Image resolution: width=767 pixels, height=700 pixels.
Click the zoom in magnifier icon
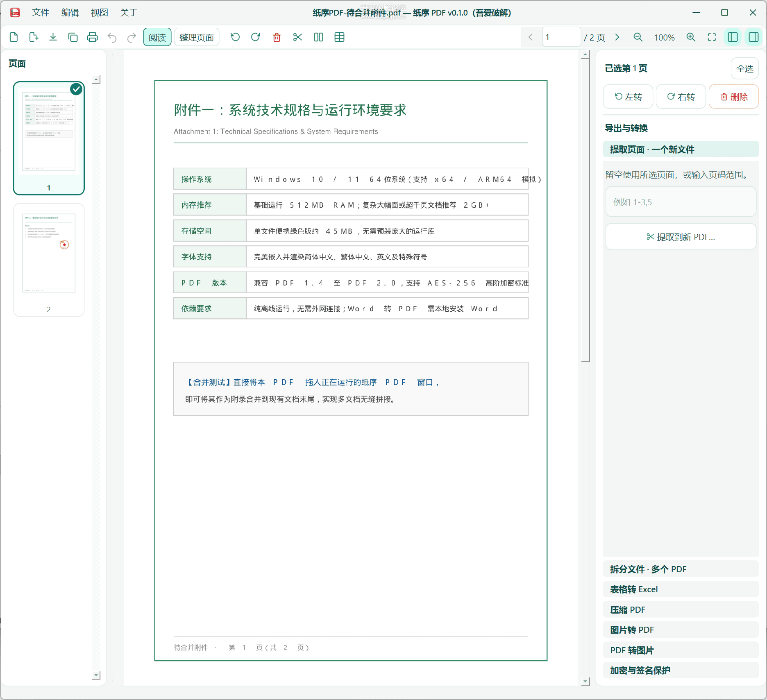pyautogui.click(x=691, y=37)
